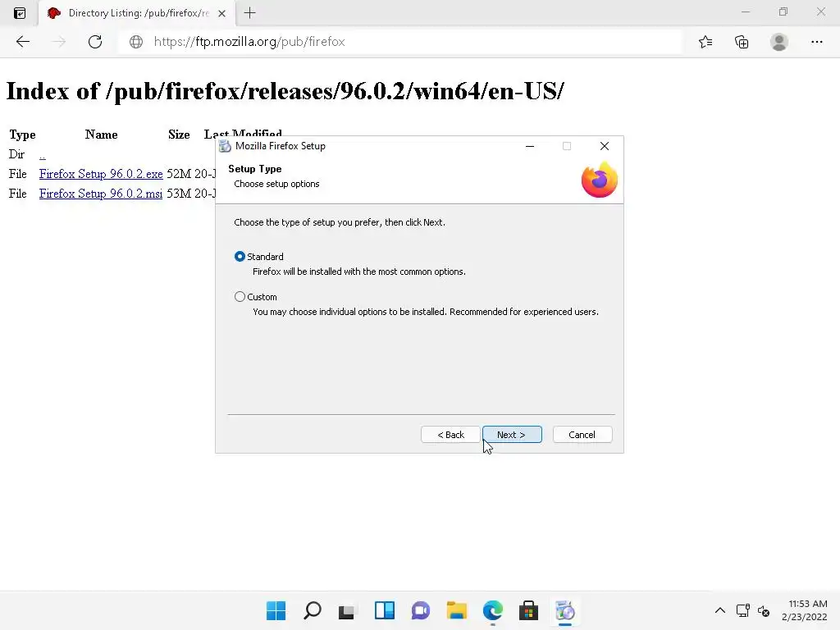This screenshot has height=630, width=840.
Task: Click Edge browser back arrow
Action: pyautogui.click(x=22, y=42)
